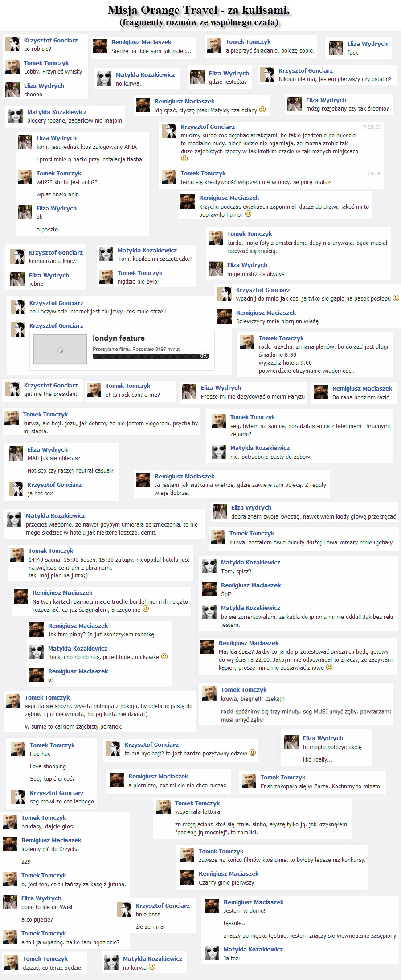Open Matylda Kozakiewicz name link above 'Tom, spisz?'
The width and height of the screenshot is (401, 980).
pyautogui.click(x=251, y=562)
